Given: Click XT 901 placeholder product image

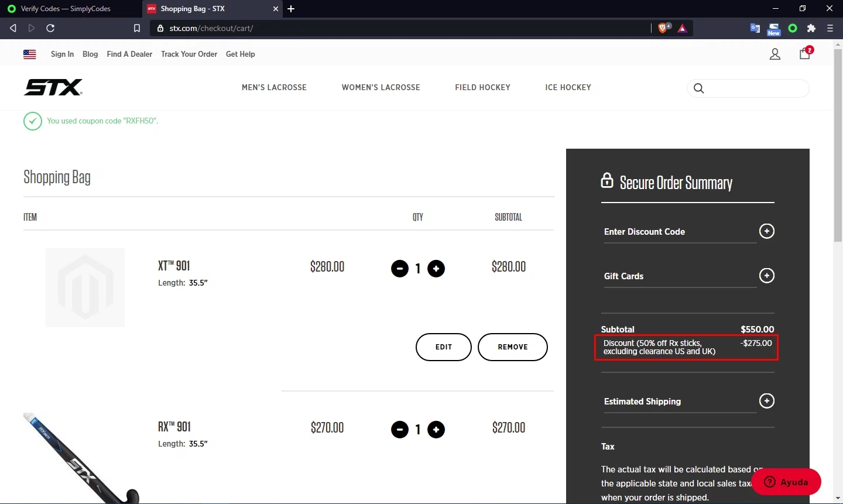Looking at the screenshot, I should point(85,287).
